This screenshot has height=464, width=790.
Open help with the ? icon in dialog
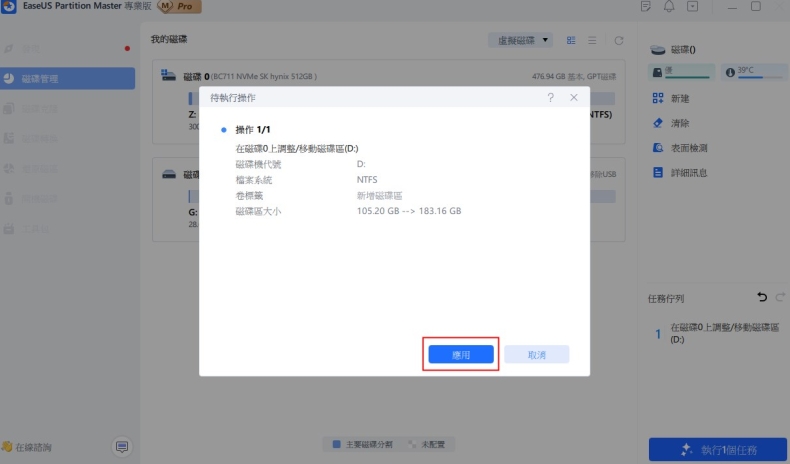[551, 97]
